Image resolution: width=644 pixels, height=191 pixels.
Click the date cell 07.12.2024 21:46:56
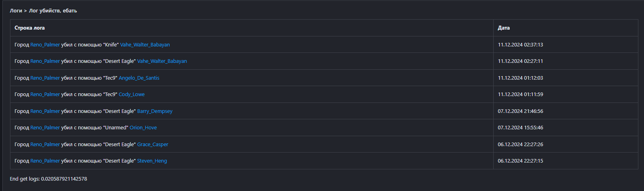pos(520,111)
